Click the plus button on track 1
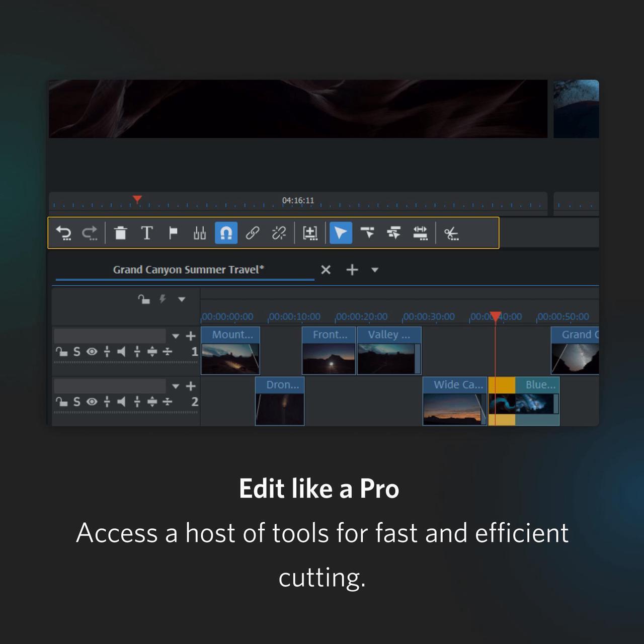Viewport: 644px width, 644px height. click(x=191, y=336)
